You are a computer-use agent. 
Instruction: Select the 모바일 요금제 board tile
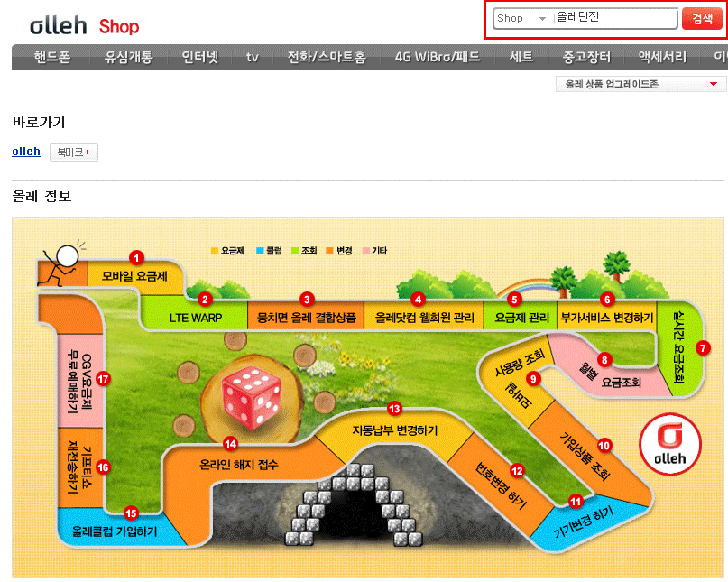pyautogui.click(x=134, y=276)
